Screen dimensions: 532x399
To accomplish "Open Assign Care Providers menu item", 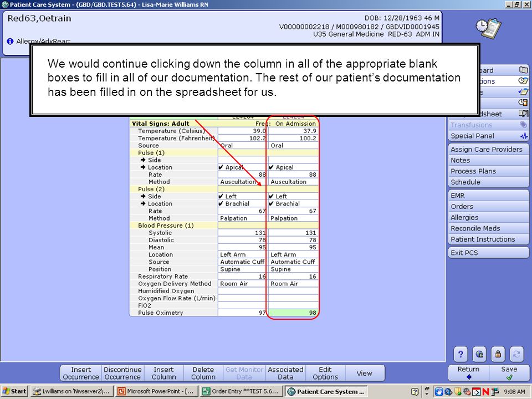I will tap(488, 149).
